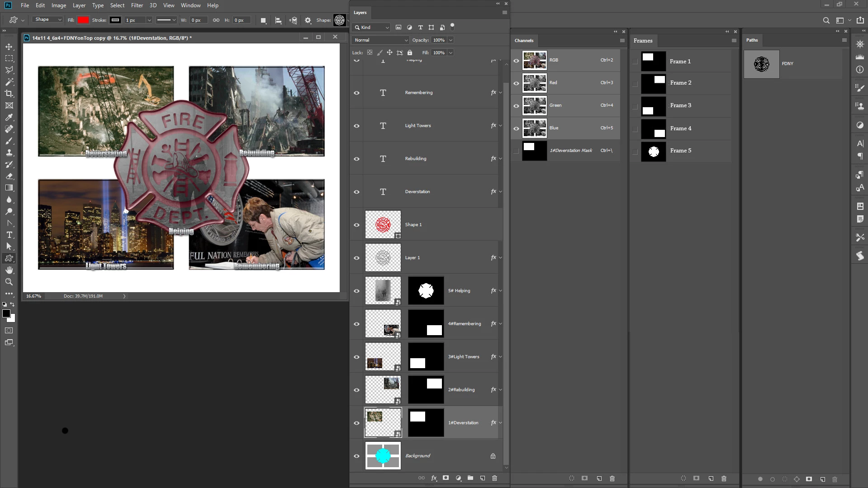This screenshot has width=868, height=488.
Task: Click the shape Width input field
Action: pos(198,20)
